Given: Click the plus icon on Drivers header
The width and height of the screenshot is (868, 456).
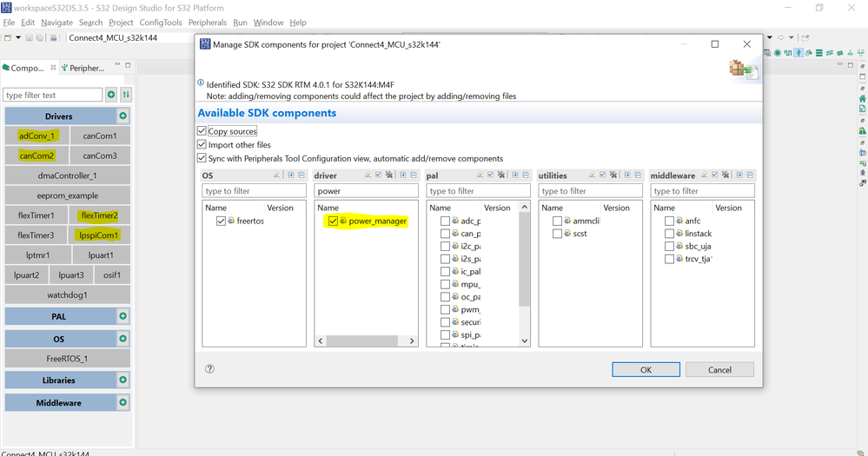Looking at the screenshot, I should 123,116.
